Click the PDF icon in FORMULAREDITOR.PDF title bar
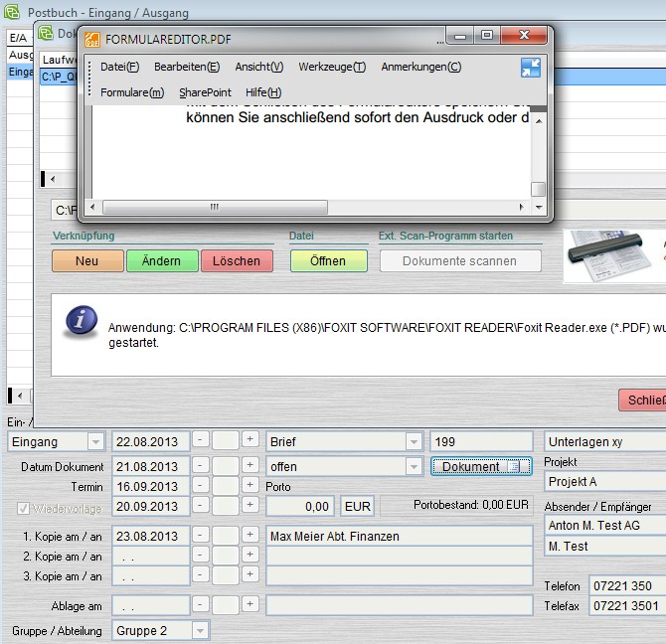Viewport: 666px width, 644px height. tap(93, 40)
